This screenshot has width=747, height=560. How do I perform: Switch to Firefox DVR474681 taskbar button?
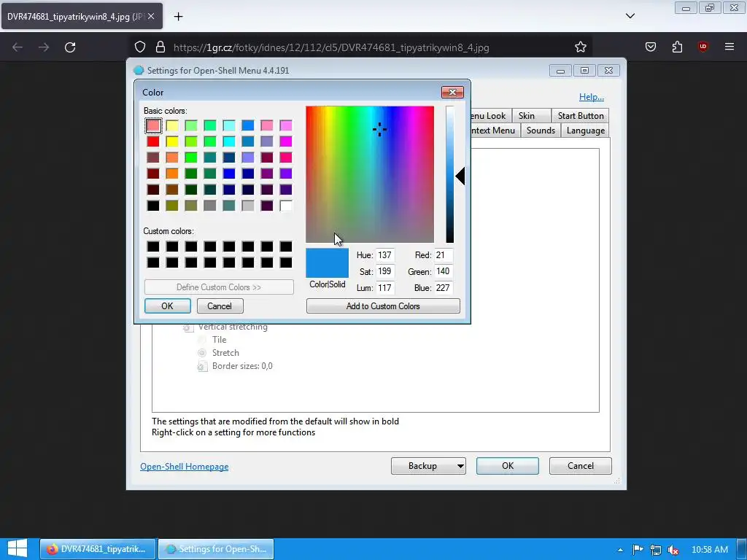coord(98,549)
